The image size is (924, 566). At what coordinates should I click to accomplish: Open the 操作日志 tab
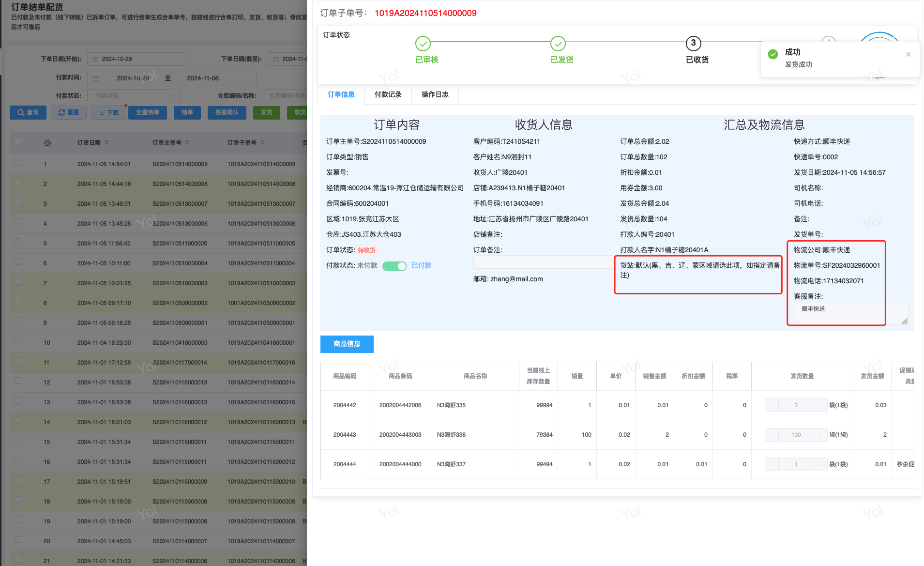point(435,94)
